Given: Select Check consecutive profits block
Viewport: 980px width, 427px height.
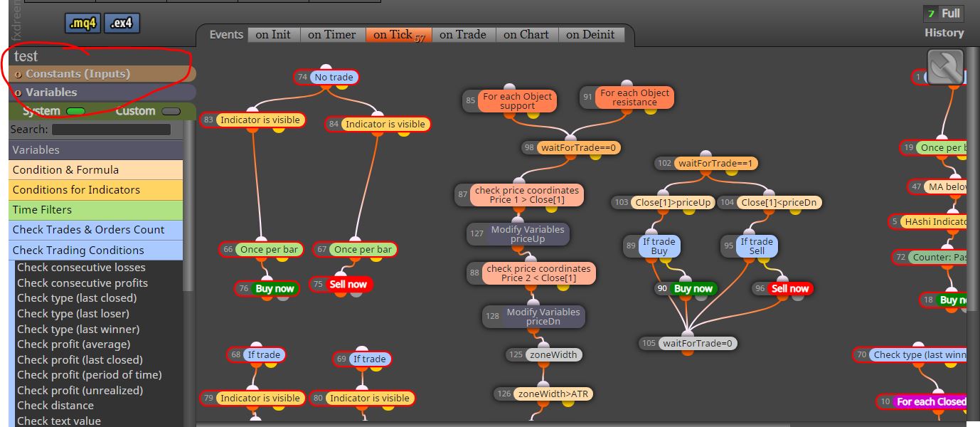Looking at the screenshot, I should click(x=82, y=283).
